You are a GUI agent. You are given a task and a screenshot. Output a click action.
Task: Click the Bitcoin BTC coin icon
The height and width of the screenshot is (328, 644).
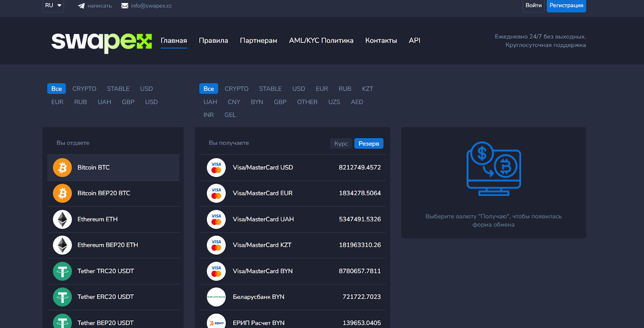62,167
